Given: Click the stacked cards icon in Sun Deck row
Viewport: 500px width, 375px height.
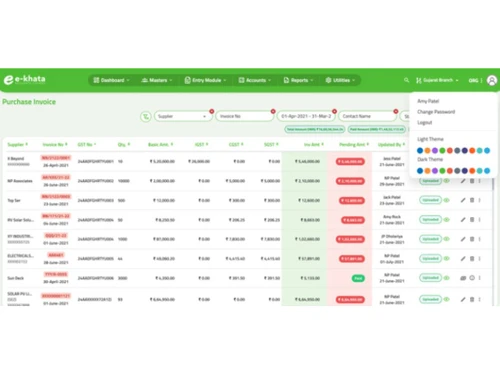Looking at the screenshot, I should (463, 278).
